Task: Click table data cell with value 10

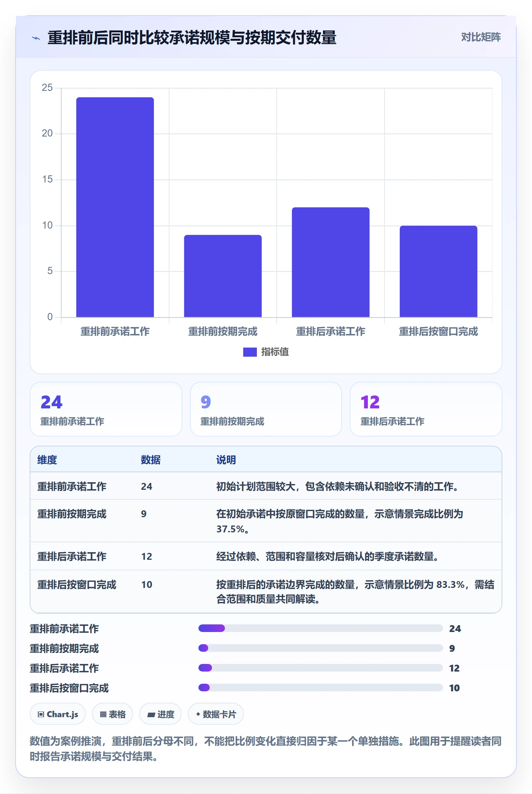Action: pyautogui.click(x=147, y=584)
